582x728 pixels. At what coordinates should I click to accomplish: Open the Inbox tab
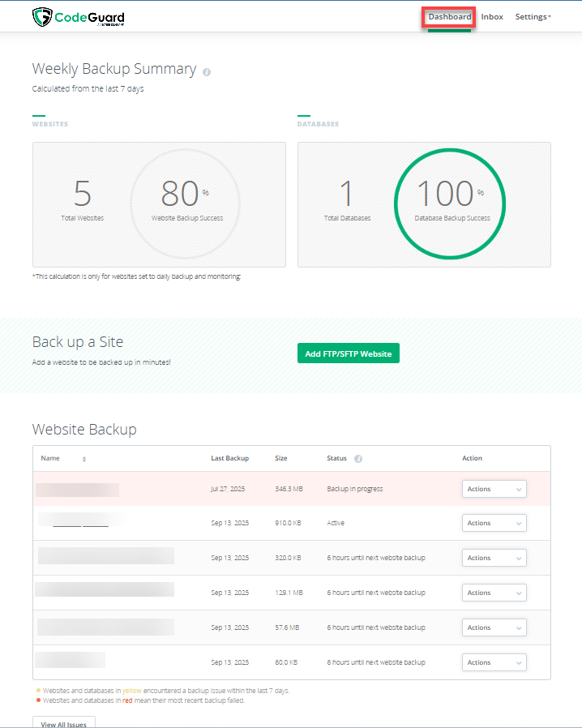click(492, 16)
